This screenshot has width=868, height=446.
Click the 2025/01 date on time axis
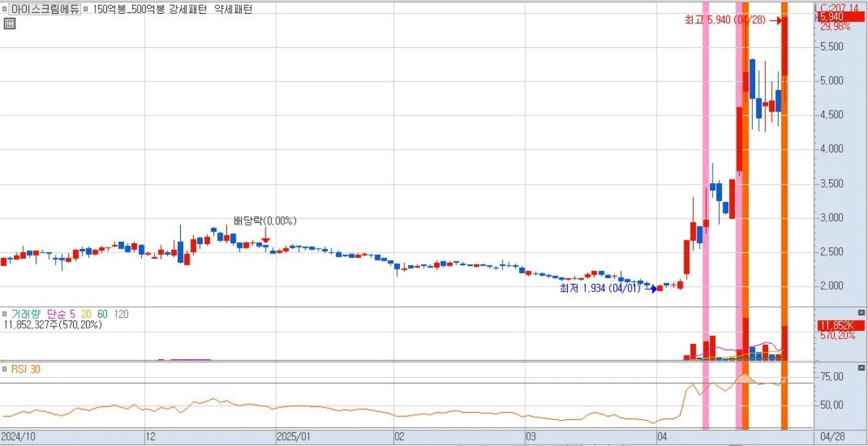[x=294, y=437]
